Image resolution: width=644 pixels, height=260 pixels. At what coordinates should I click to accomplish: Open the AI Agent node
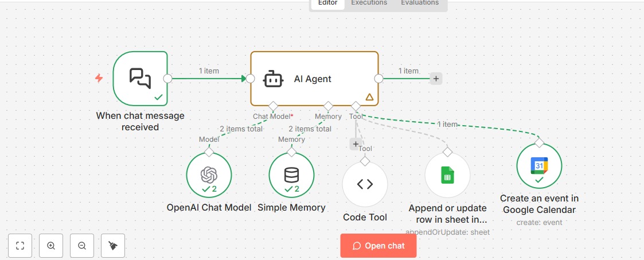click(x=315, y=79)
